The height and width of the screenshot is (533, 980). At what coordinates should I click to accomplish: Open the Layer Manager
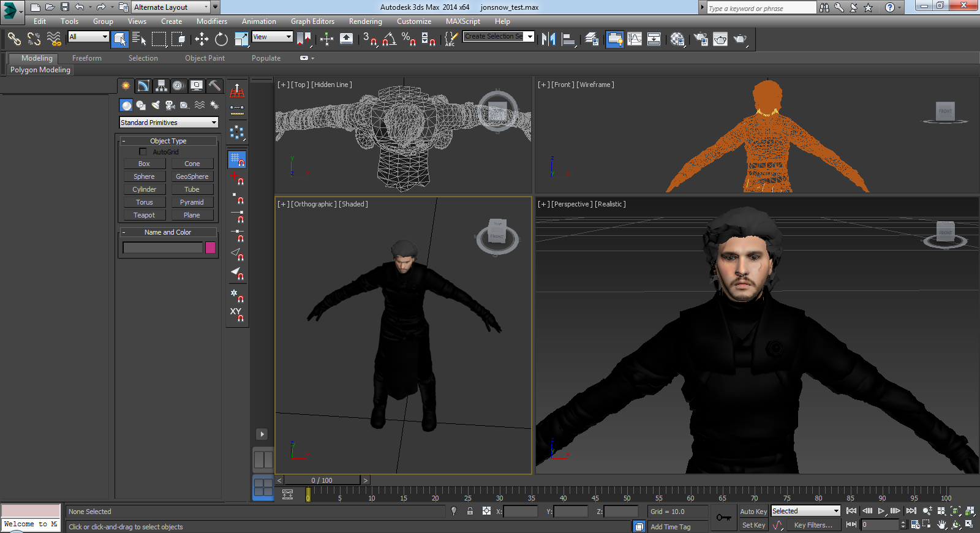pyautogui.click(x=592, y=39)
